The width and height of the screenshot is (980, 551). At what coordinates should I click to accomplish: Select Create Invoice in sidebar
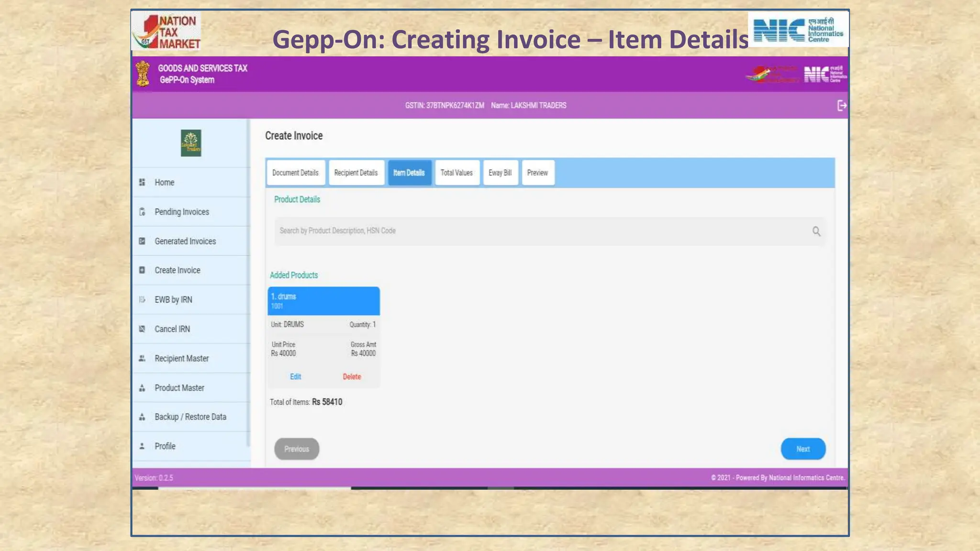tap(191, 270)
